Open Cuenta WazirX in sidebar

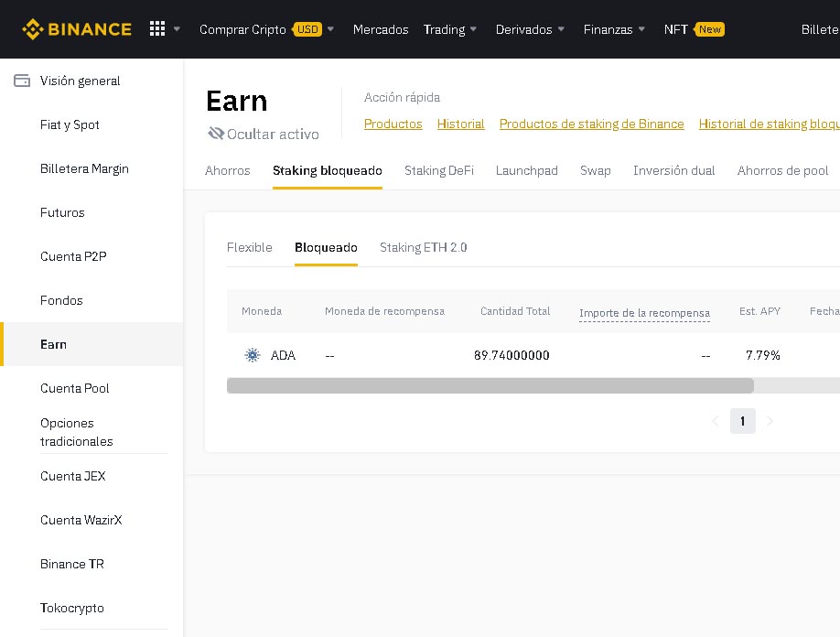point(81,520)
